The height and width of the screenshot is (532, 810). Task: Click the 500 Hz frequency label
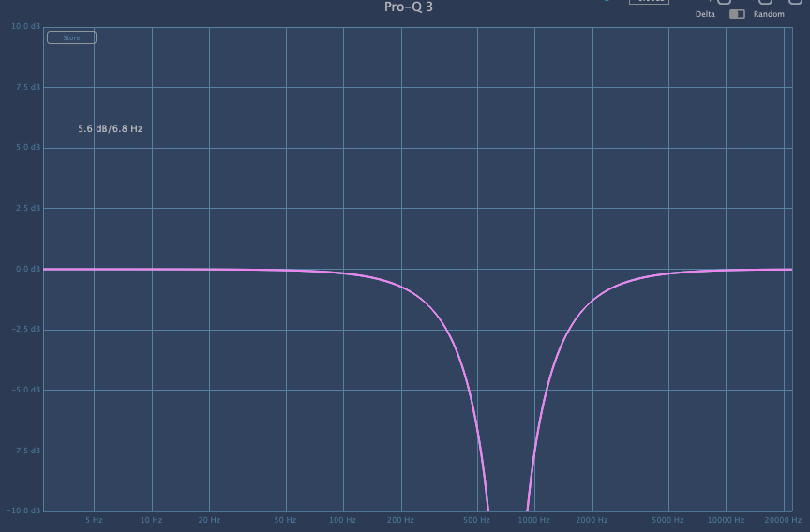point(476,520)
